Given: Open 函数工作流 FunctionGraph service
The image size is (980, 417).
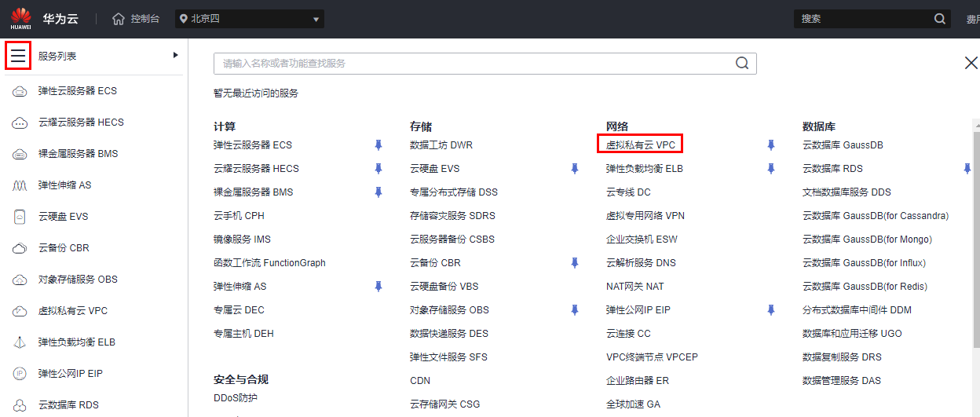Looking at the screenshot, I should (269, 263).
